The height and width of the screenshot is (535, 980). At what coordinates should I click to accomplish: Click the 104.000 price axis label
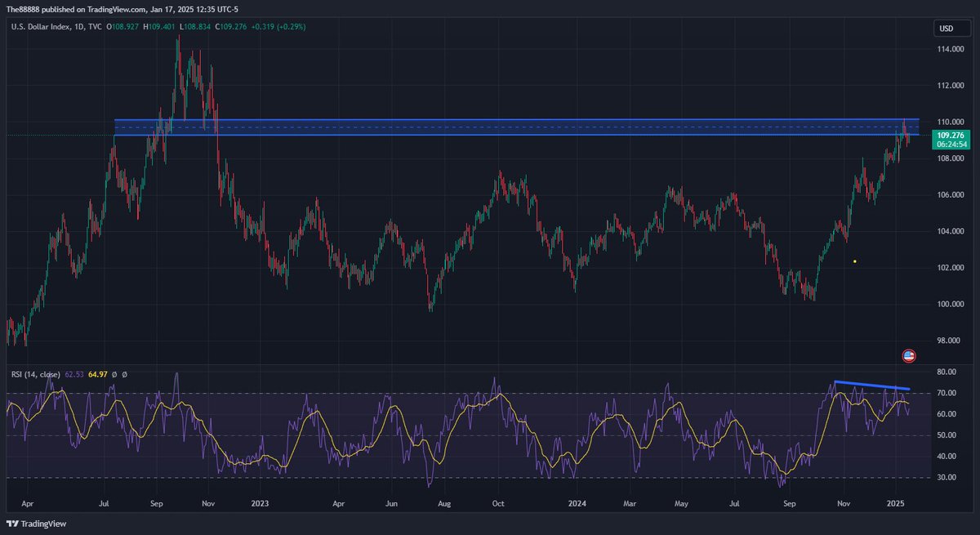pyautogui.click(x=950, y=231)
